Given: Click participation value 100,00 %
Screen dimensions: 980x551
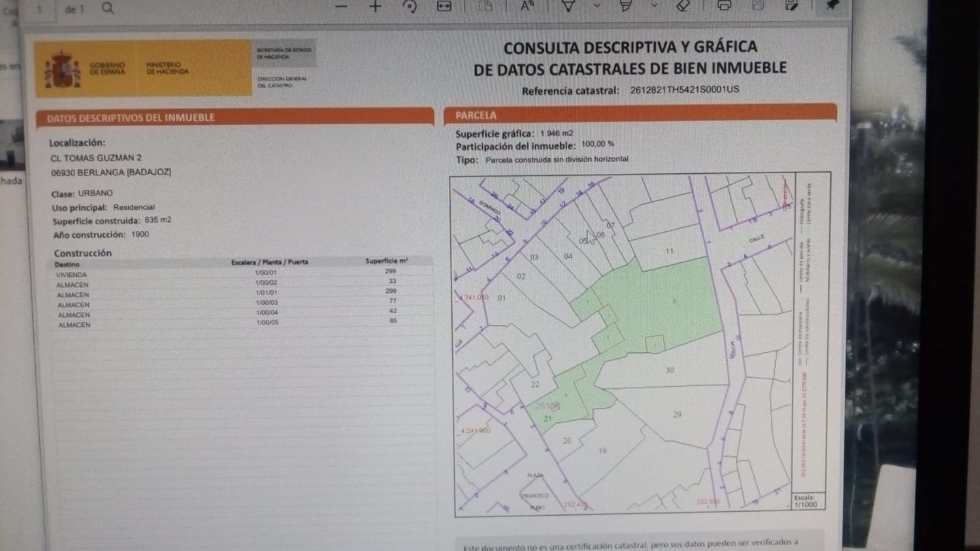Looking at the screenshot, I should point(598,144).
